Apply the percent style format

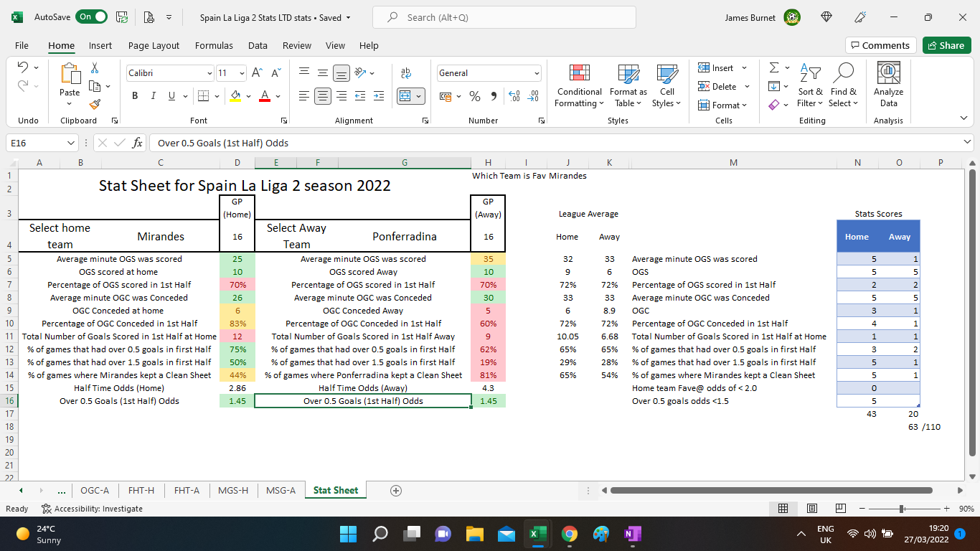[474, 96]
